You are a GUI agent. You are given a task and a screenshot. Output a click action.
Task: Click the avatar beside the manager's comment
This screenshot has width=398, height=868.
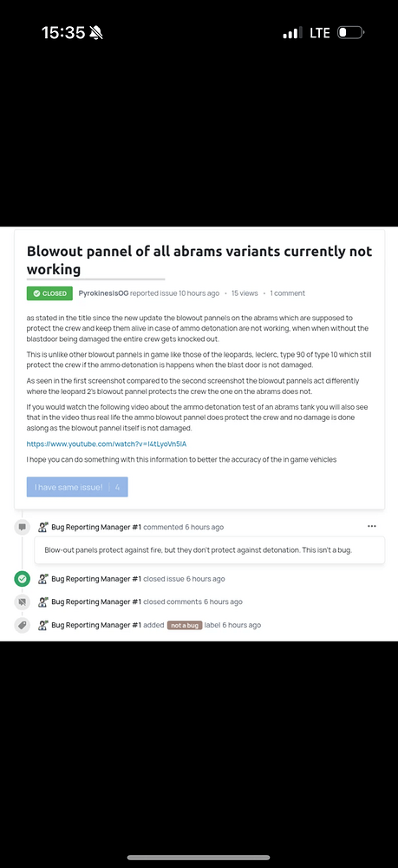(43, 527)
